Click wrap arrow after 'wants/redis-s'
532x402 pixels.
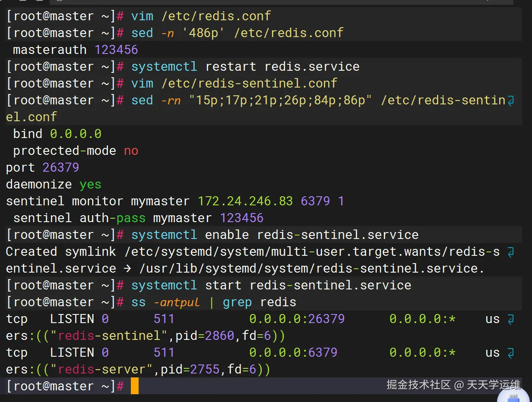[x=510, y=252]
